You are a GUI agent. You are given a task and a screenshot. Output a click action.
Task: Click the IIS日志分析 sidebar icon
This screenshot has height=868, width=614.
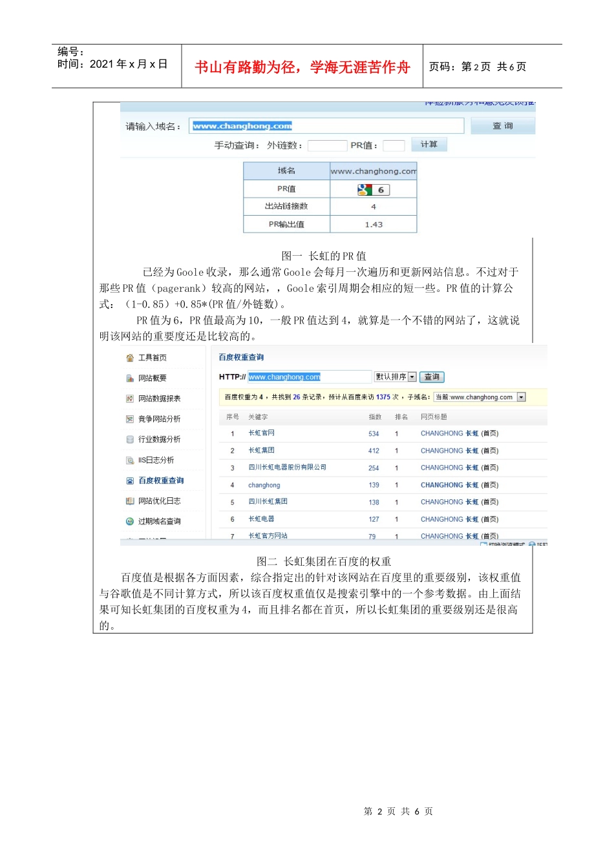pos(130,460)
